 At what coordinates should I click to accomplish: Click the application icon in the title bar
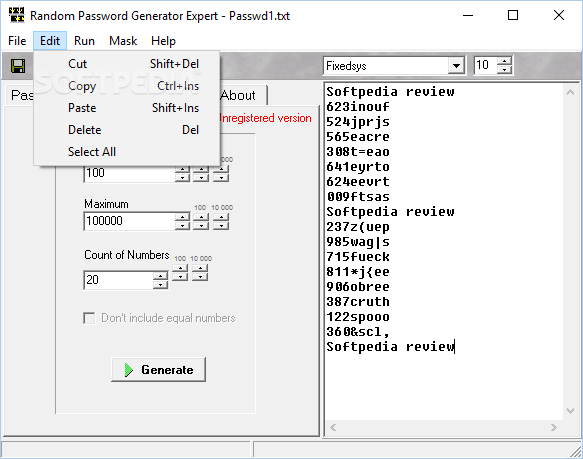point(16,15)
